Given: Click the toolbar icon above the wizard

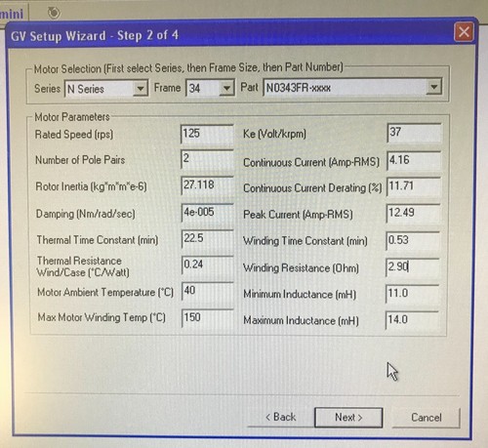Looking at the screenshot, I should click(x=54, y=13).
